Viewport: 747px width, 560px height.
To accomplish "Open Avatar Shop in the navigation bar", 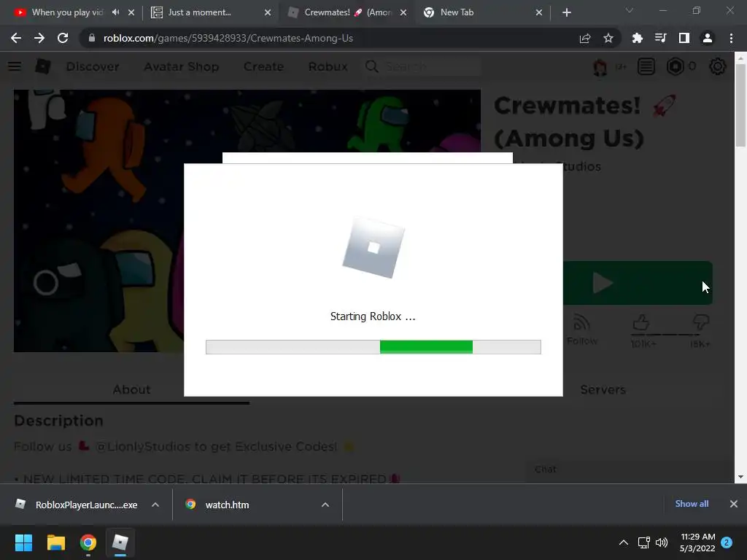I will point(182,66).
